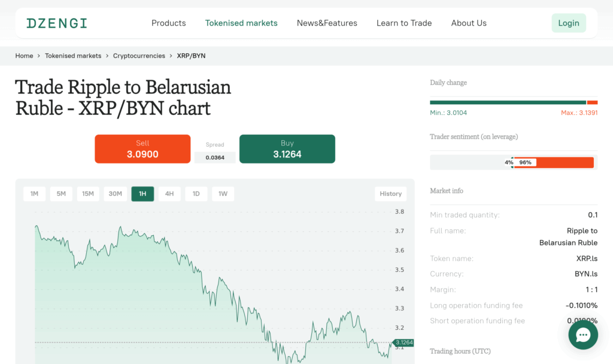The width and height of the screenshot is (613, 364).
Task: Click the token name XRP.ls
Action: (587, 259)
